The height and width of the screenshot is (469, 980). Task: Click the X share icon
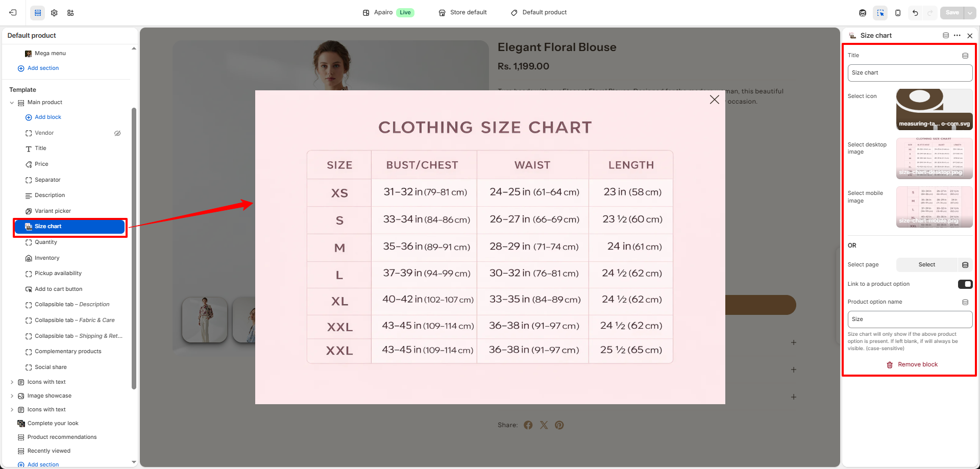click(544, 425)
